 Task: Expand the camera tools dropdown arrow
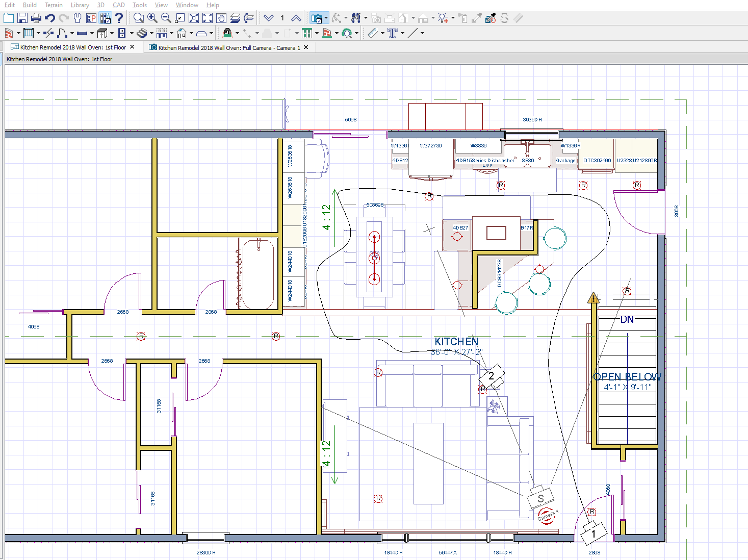[326, 18]
